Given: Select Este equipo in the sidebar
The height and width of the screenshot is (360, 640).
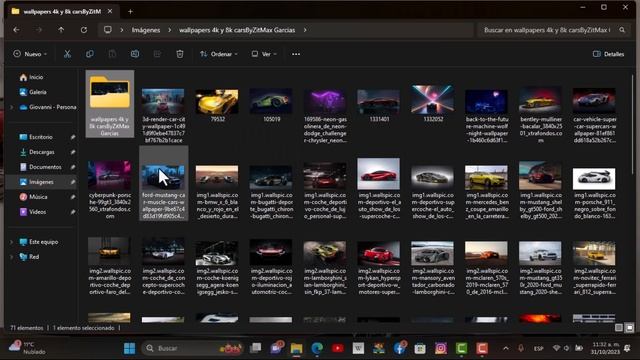Looking at the screenshot, I should [x=43, y=242].
